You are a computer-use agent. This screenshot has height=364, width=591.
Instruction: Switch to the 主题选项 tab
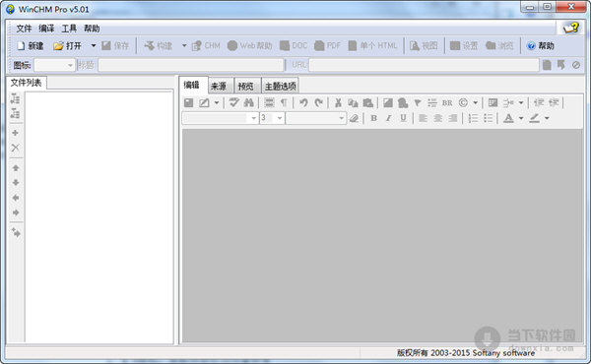(x=280, y=87)
